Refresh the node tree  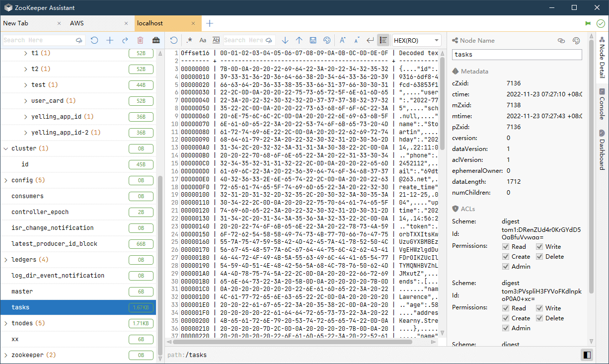pyautogui.click(x=94, y=40)
